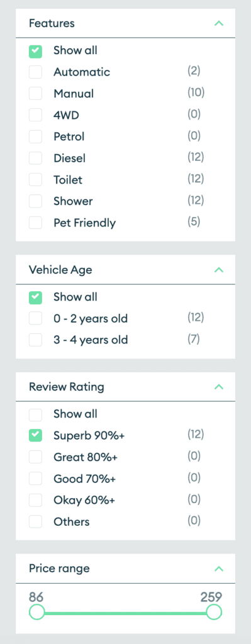Uncheck the Superb 90%+ rating filter
Screen dimensions: 251x644
coord(35,436)
